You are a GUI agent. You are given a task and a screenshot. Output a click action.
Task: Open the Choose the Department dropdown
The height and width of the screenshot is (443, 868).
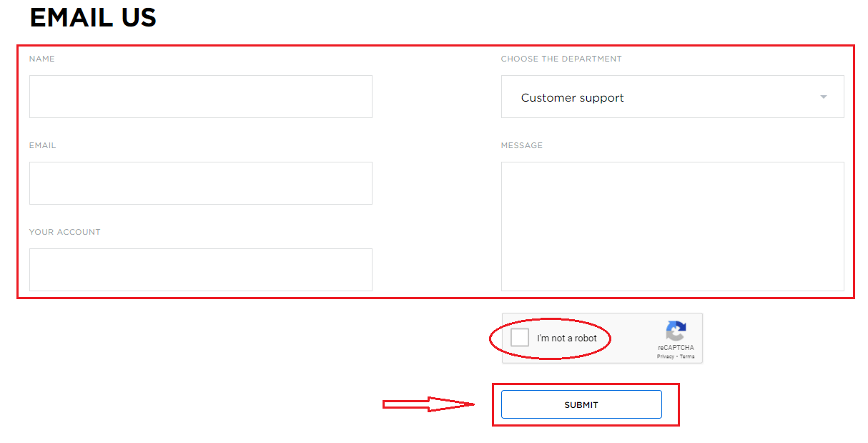672,97
